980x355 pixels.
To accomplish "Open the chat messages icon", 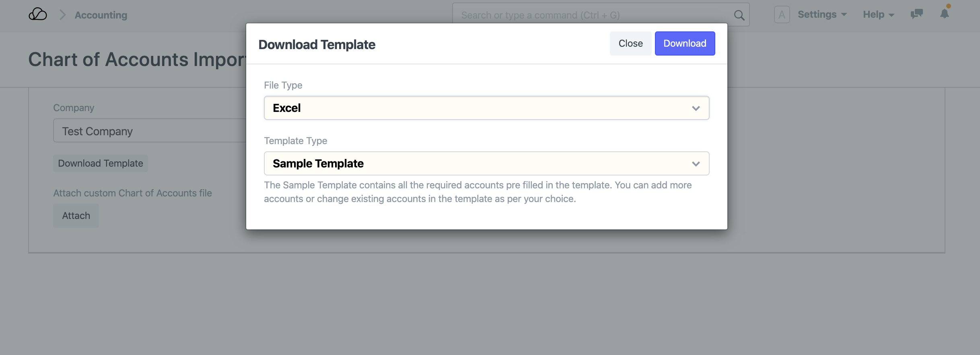I will pos(916,14).
